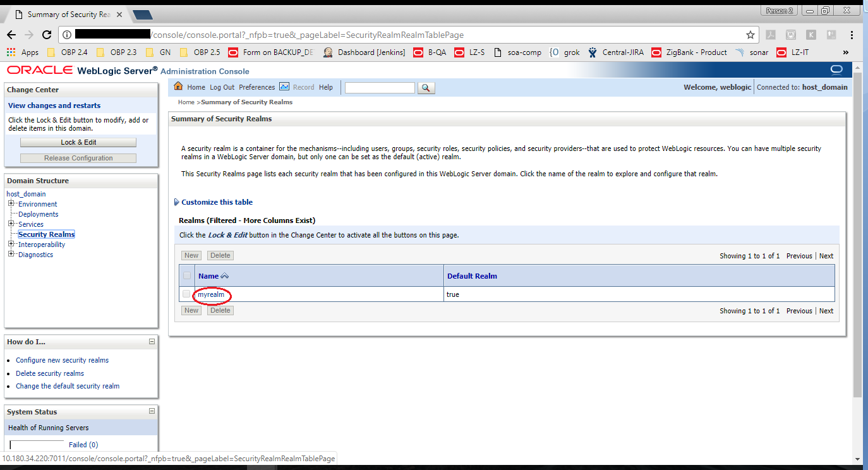Screen dimensions: 868x470
Task: Show more bookmarks via overflow chevron
Action: click(846, 52)
